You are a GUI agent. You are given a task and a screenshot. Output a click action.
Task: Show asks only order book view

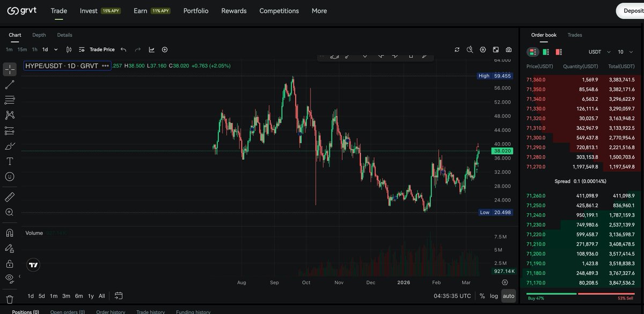[x=559, y=52]
